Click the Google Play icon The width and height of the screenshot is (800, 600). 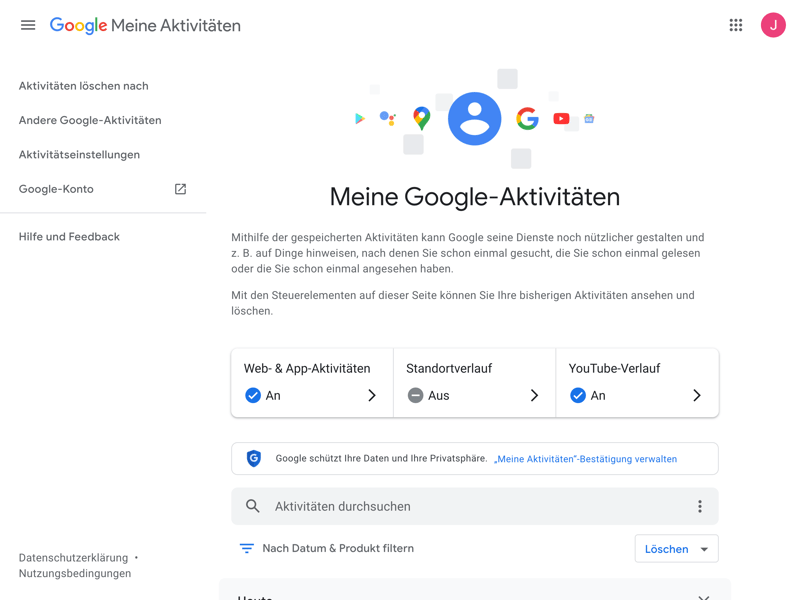(x=360, y=119)
